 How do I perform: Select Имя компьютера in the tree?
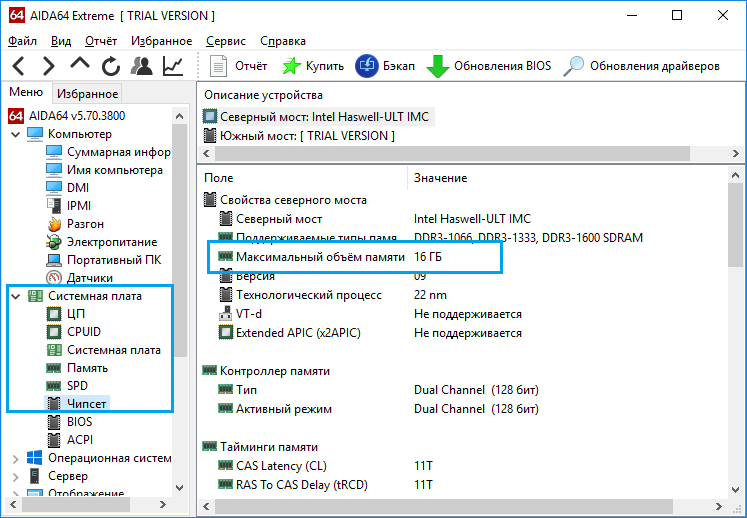tap(104, 170)
